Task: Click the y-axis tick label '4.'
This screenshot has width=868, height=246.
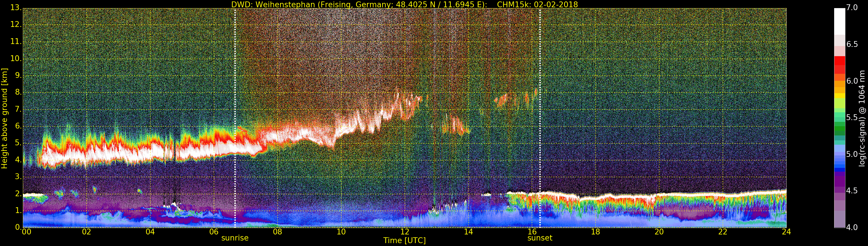Action: (x=18, y=160)
